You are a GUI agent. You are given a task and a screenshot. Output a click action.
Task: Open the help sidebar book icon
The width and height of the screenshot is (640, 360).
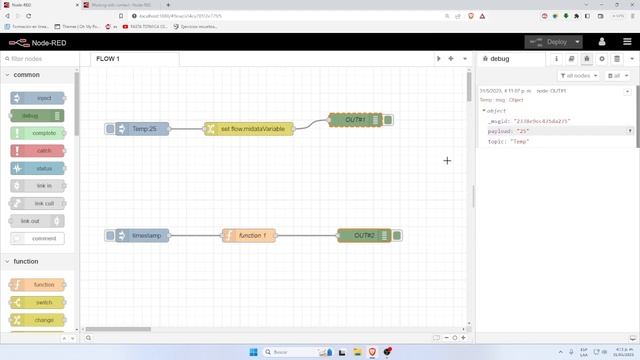click(x=571, y=59)
